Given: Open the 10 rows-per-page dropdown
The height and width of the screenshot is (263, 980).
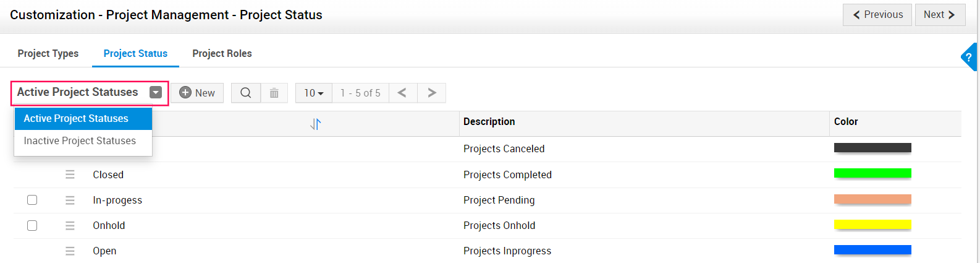Looking at the screenshot, I should [x=313, y=93].
